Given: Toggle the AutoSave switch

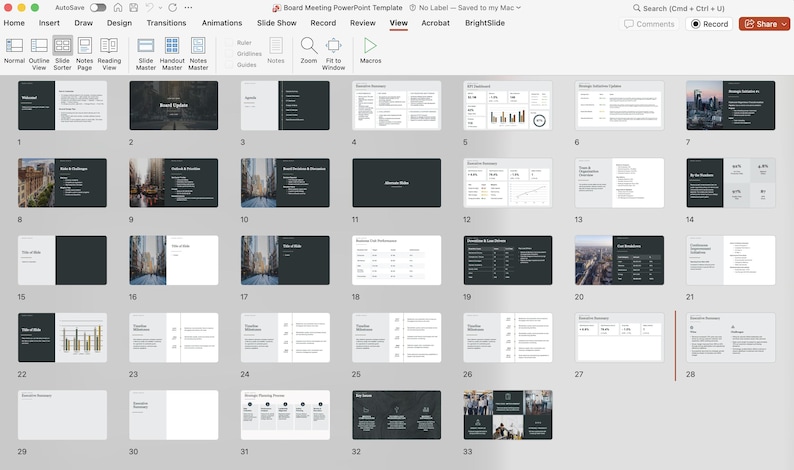Looking at the screenshot, I should [x=98, y=8].
